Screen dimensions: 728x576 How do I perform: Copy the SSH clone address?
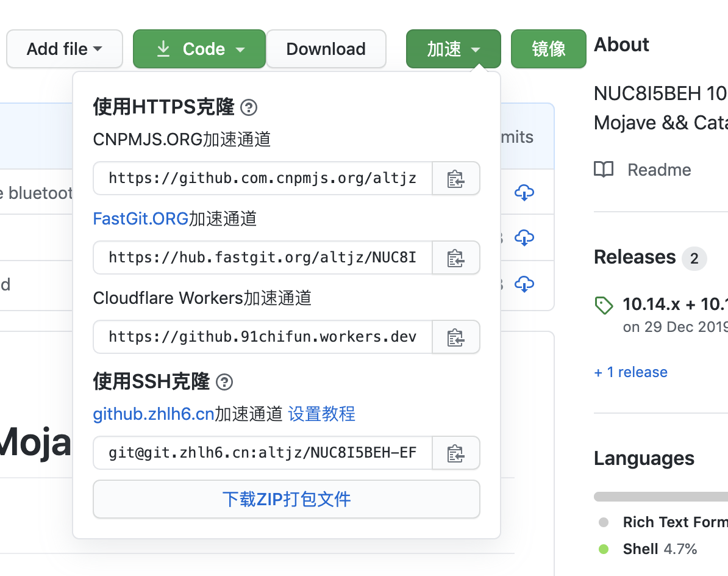[x=455, y=453]
